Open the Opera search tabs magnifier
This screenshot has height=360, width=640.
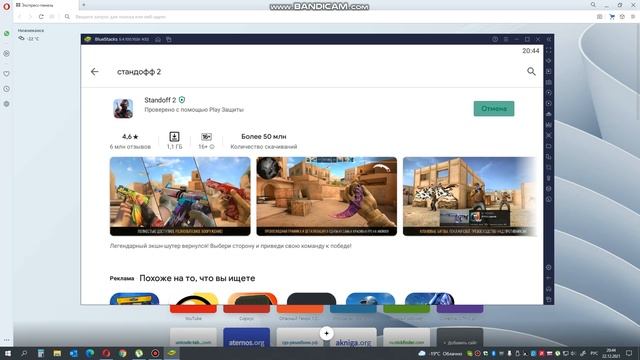[x=593, y=5]
